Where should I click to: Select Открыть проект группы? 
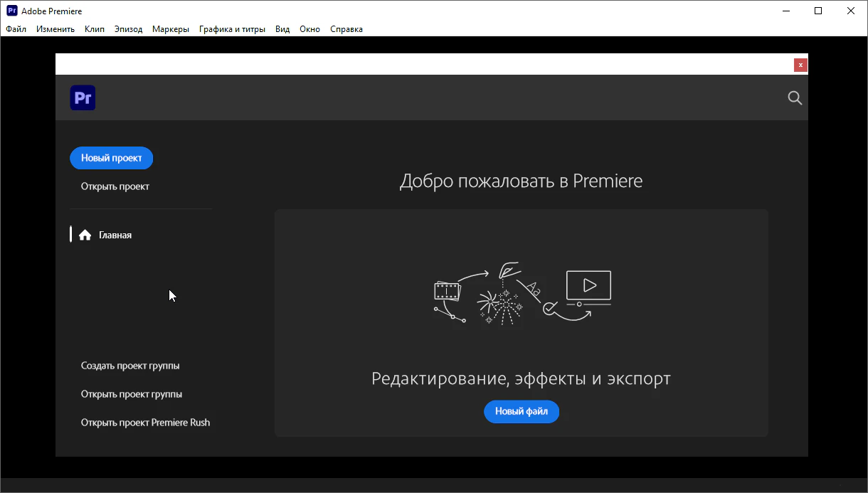tap(132, 394)
